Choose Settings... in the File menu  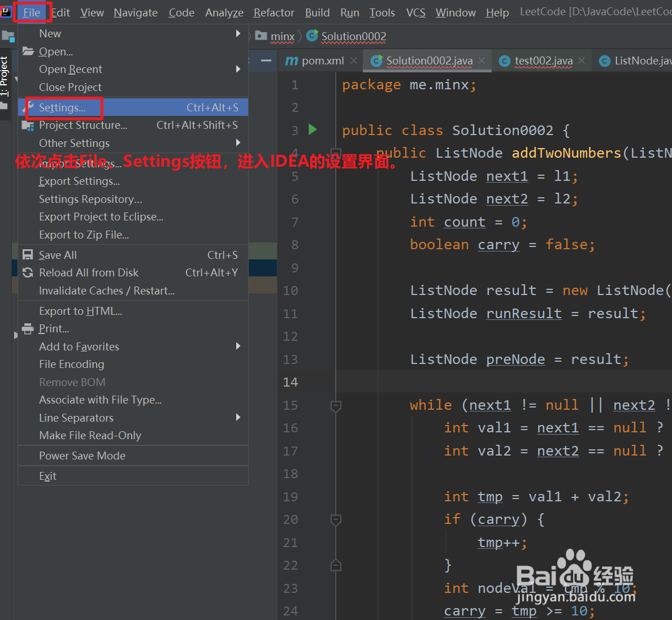coord(133,107)
